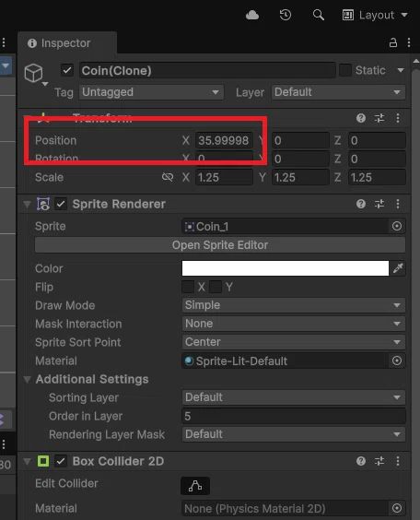Open the Layer dropdown showing Default
This screenshot has height=520, width=420.
338,92
